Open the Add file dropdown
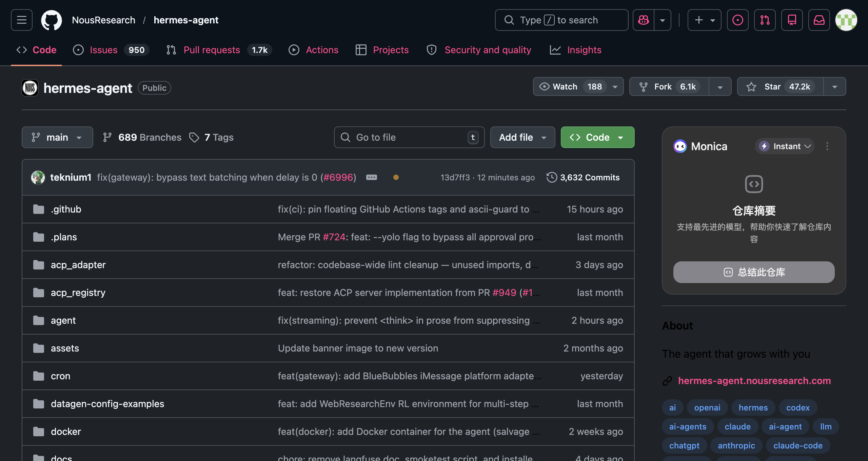 click(522, 137)
